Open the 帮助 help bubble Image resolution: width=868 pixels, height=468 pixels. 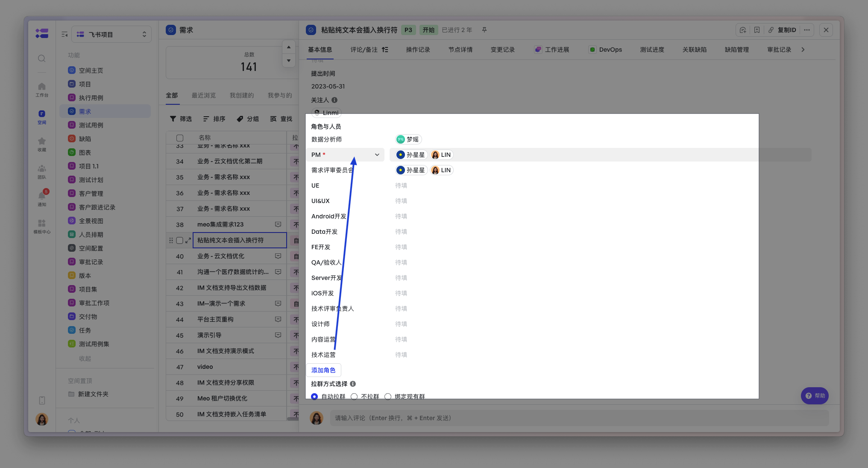815,396
